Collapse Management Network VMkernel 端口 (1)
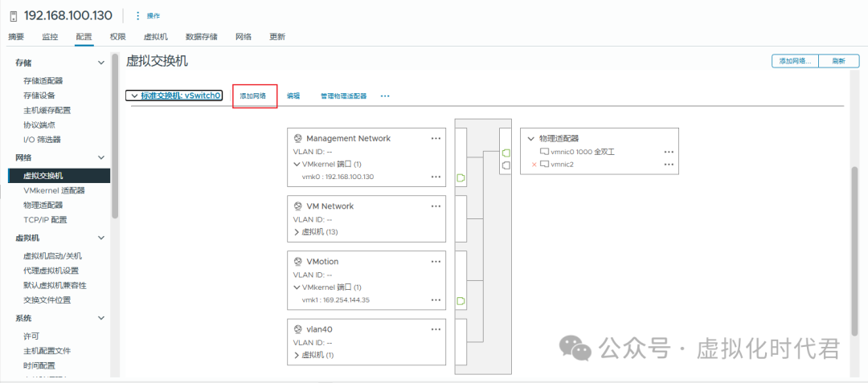This screenshot has width=868, height=383. 296,164
